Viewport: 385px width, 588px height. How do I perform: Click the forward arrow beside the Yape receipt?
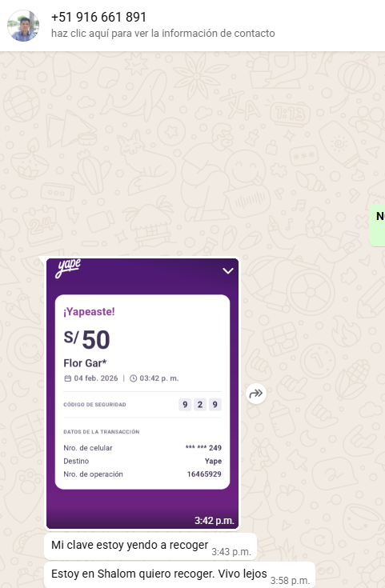256,394
